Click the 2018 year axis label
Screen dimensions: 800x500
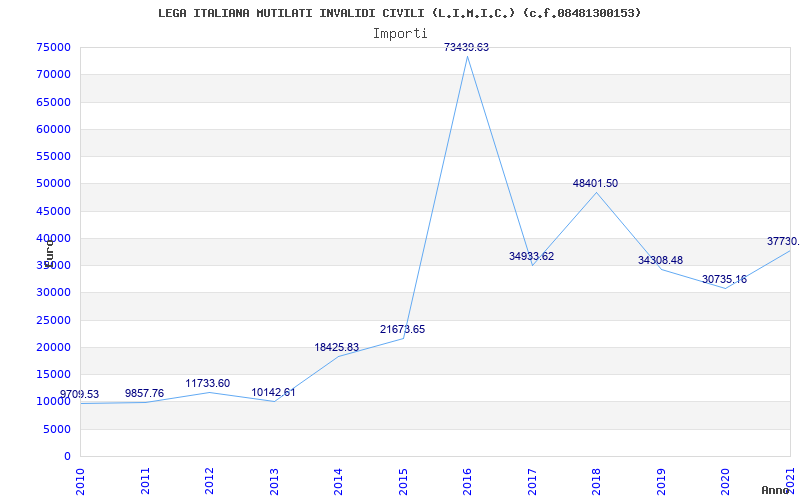pyautogui.click(x=596, y=482)
